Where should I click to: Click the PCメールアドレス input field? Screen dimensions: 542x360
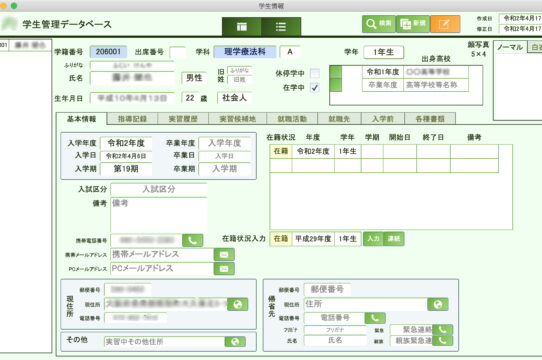coord(162,269)
